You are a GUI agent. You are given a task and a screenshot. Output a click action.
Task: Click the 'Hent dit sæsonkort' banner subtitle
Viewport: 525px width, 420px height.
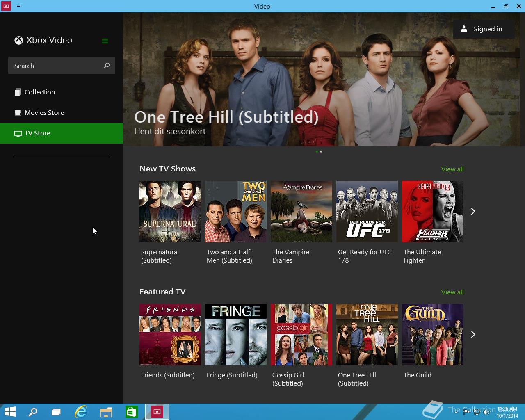click(x=170, y=131)
